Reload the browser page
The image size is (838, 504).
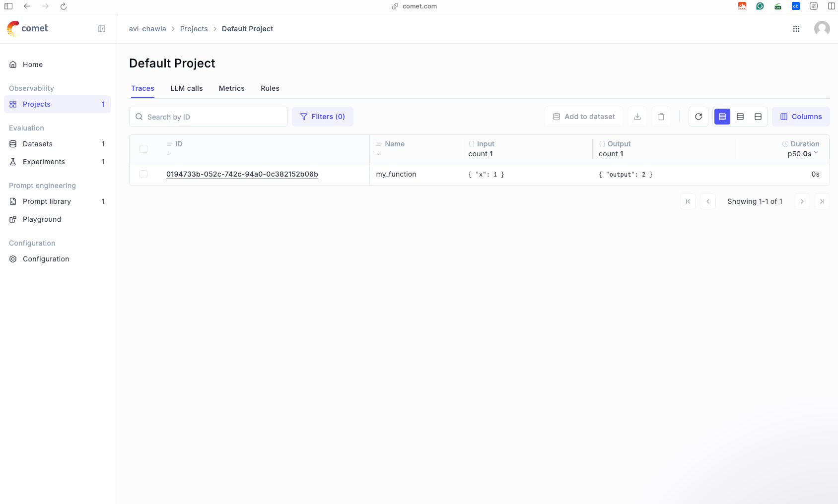[x=64, y=6]
